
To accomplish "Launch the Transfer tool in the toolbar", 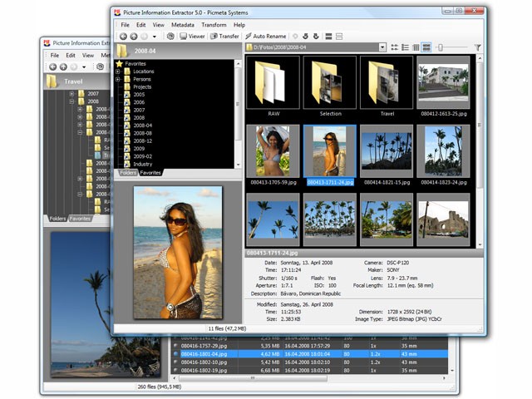I will coord(224,37).
